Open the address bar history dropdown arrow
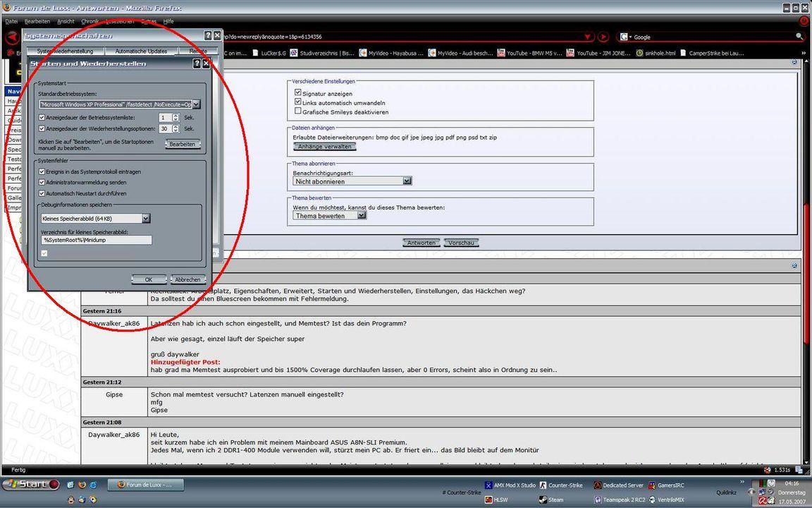The image size is (812, 508). [589, 37]
